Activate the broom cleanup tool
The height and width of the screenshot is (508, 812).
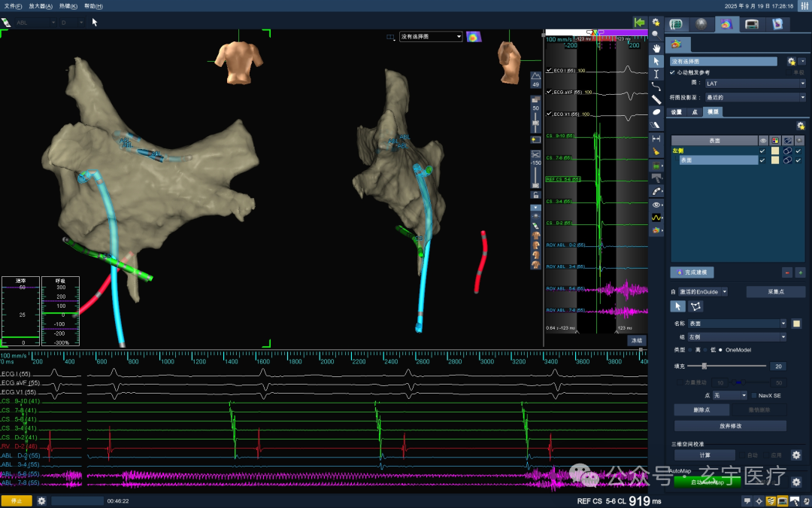click(656, 151)
